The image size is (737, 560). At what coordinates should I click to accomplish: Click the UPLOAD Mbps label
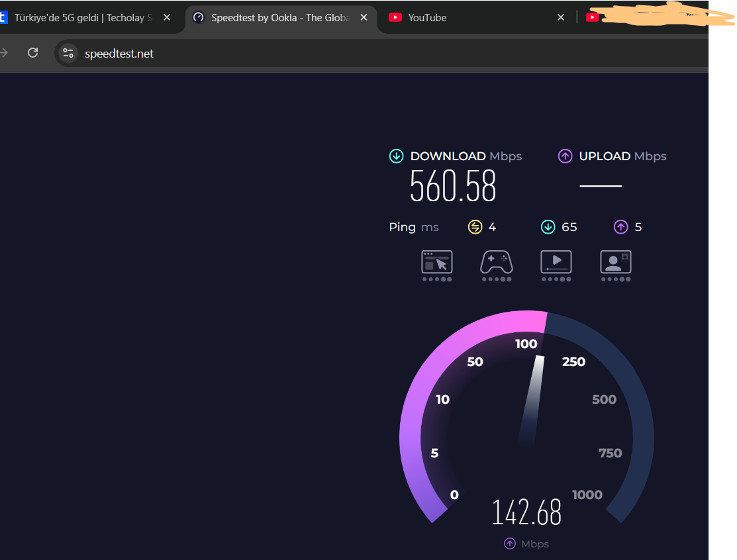(x=623, y=156)
